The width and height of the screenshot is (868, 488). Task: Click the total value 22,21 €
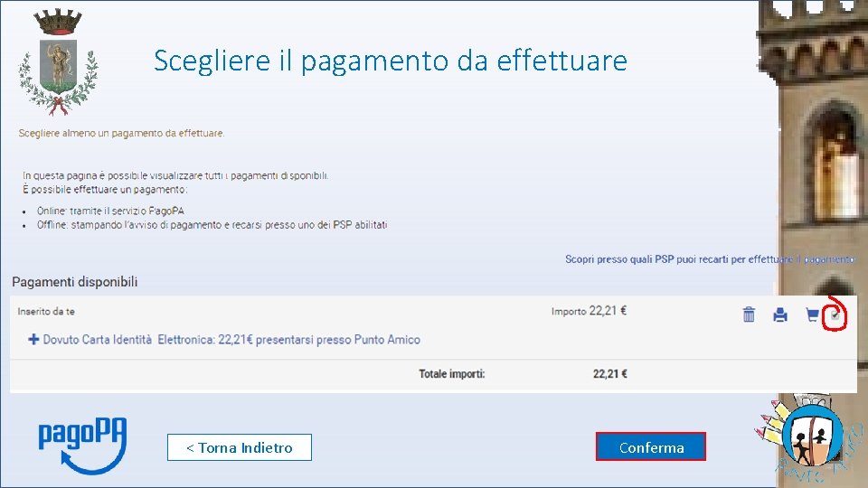pyautogui.click(x=610, y=374)
